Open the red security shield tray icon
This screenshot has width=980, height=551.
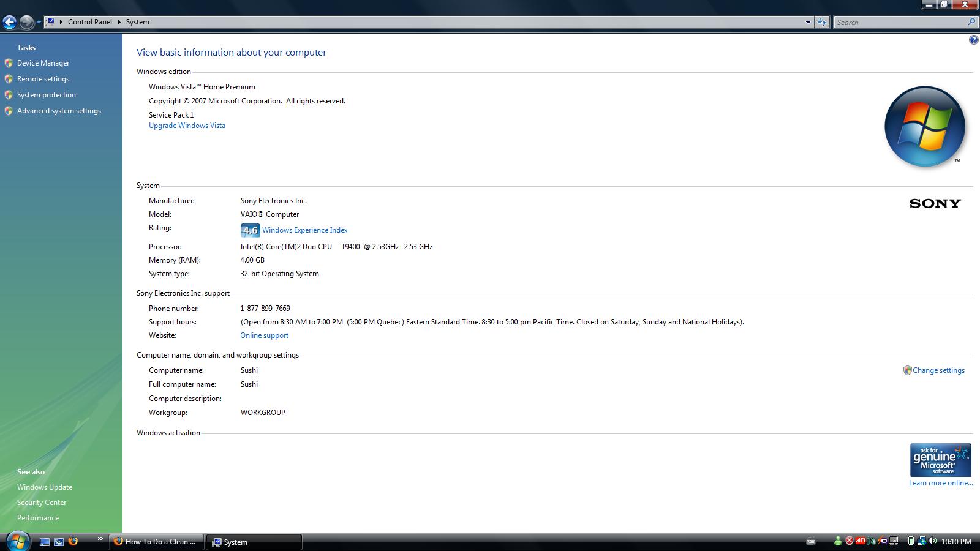click(850, 541)
